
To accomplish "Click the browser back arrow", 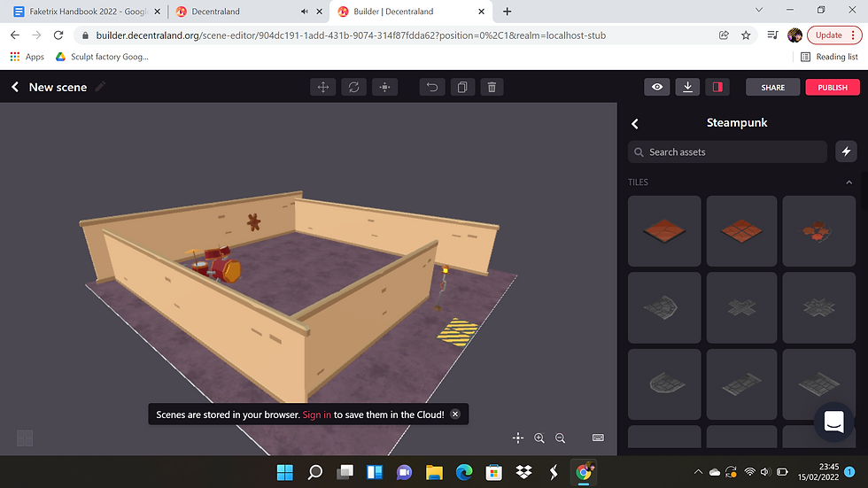I will point(15,35).
